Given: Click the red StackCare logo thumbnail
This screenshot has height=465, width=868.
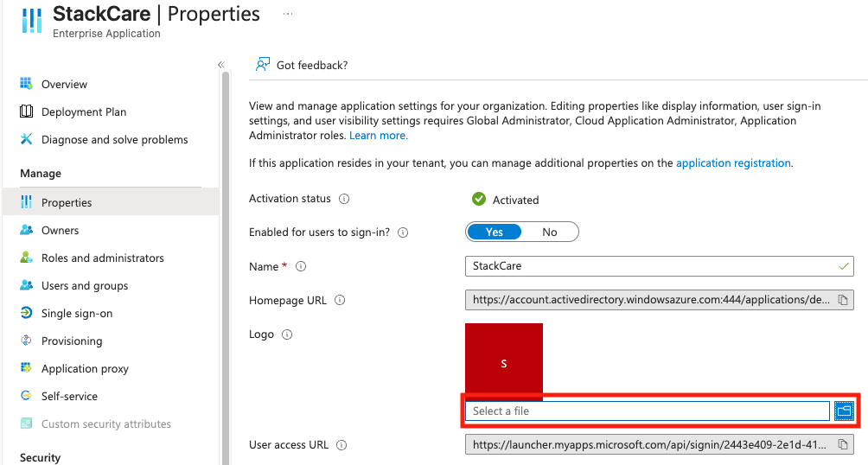Looking at the screenshot, I should click(504, 360).
